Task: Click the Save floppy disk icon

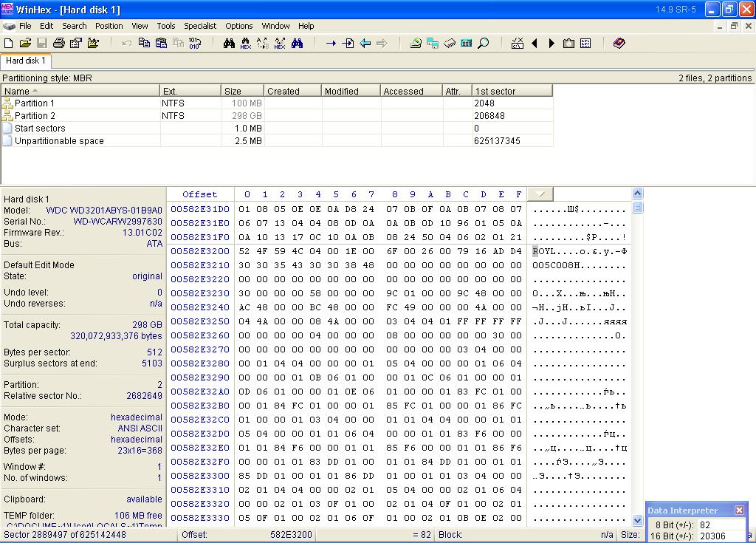Action: 42,44
